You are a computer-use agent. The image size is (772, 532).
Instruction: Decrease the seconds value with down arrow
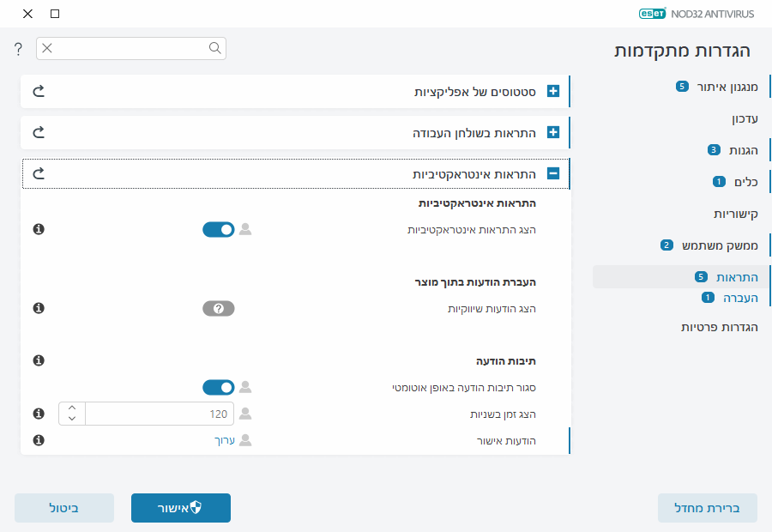tap(72, 419)
